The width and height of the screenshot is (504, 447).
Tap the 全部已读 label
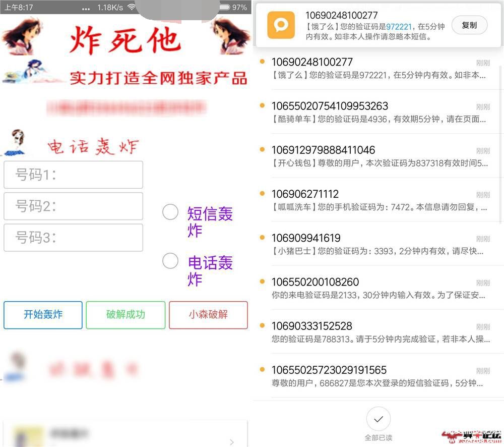[x=379, y=438]
